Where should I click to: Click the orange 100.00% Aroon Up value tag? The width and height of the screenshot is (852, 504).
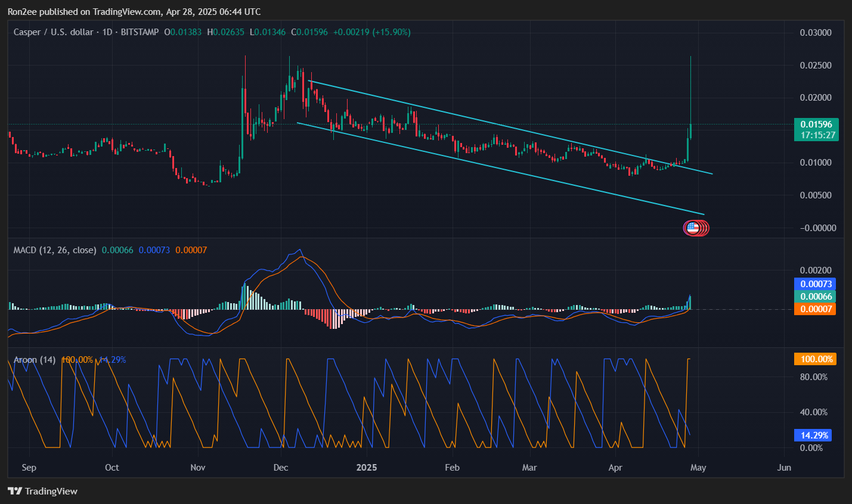point(814,359)
